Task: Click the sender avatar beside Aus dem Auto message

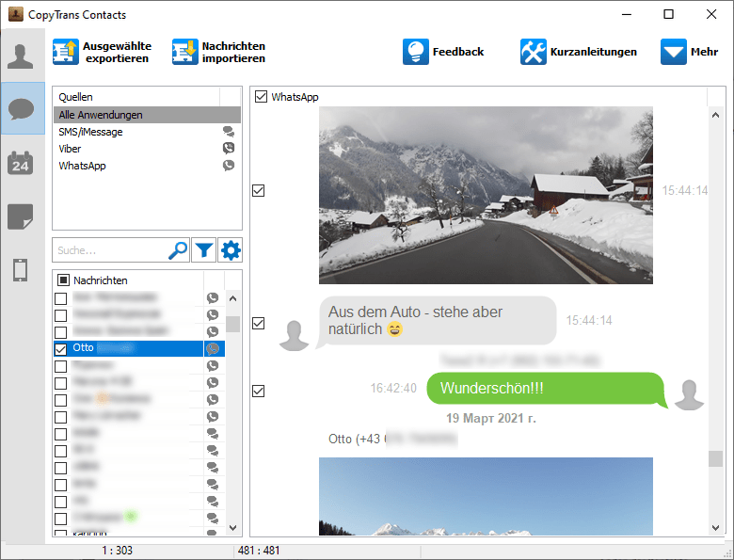Action: [x=294, y=336]
